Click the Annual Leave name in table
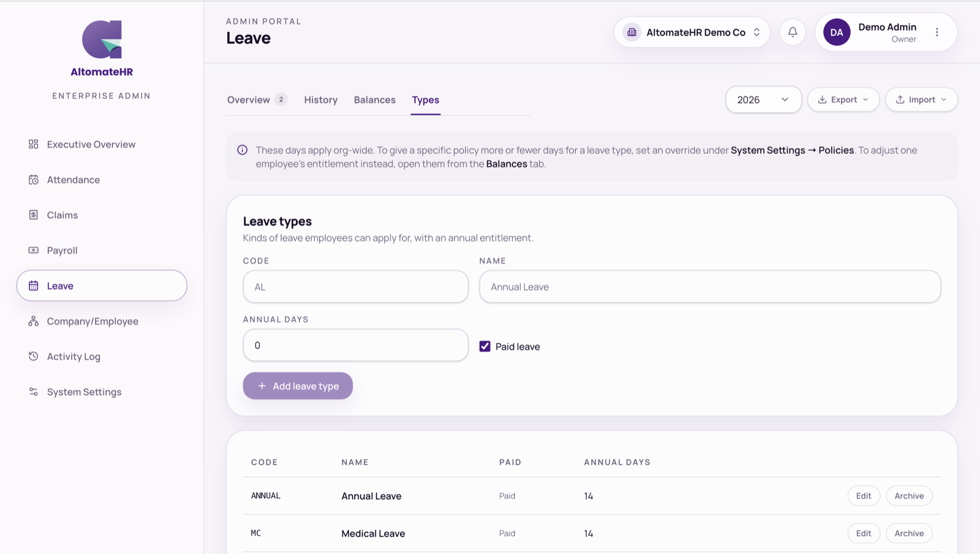The image size is (980, 554). (371, 496)
